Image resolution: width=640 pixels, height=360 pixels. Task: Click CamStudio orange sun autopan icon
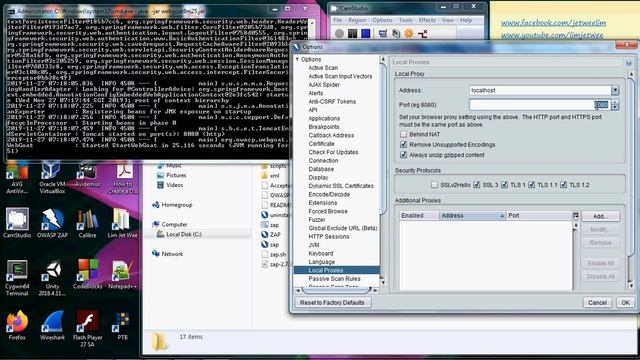click(x=409, y=33)
